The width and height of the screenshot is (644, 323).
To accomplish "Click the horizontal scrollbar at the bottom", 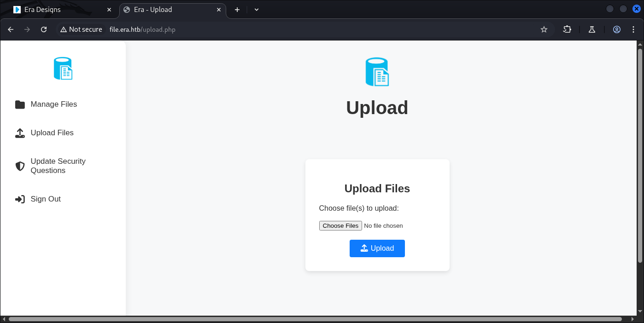I will point(315,319).
